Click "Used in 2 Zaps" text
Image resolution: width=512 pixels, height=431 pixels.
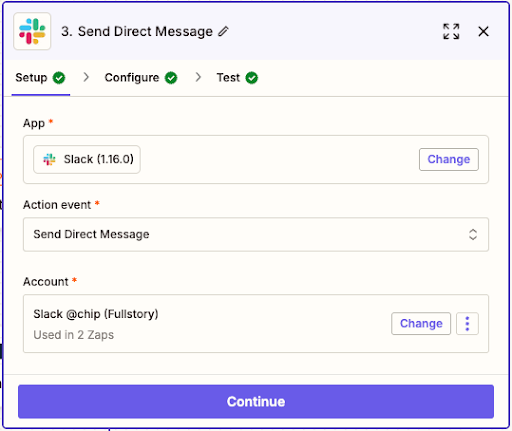74,335
